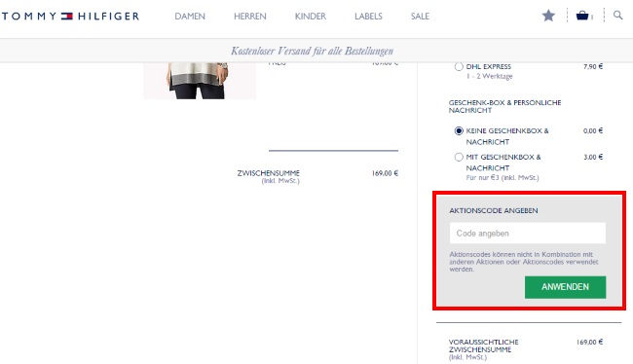Select the VORAUSSICHTLICHE ZWISCHENSUMME label
Viewport: 633px width, 364px height.
[484, 346]
